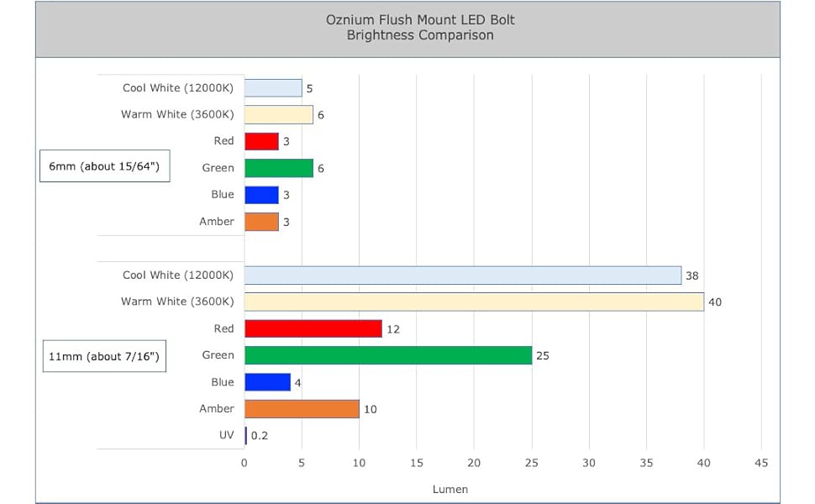Click the tiny UV bar
The width and height of the screenshot is (815, 504).
[x=246, y=436]
